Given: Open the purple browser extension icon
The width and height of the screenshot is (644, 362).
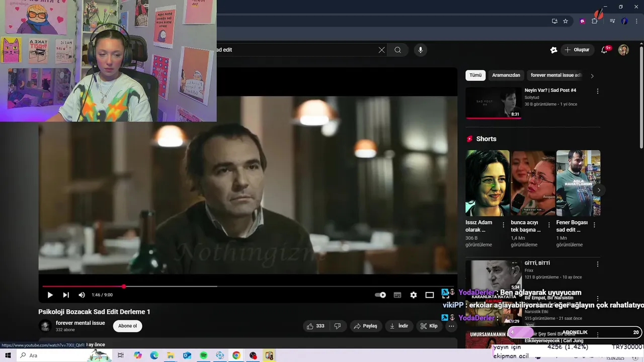Looking at the screenshot, I should [583, 21].
